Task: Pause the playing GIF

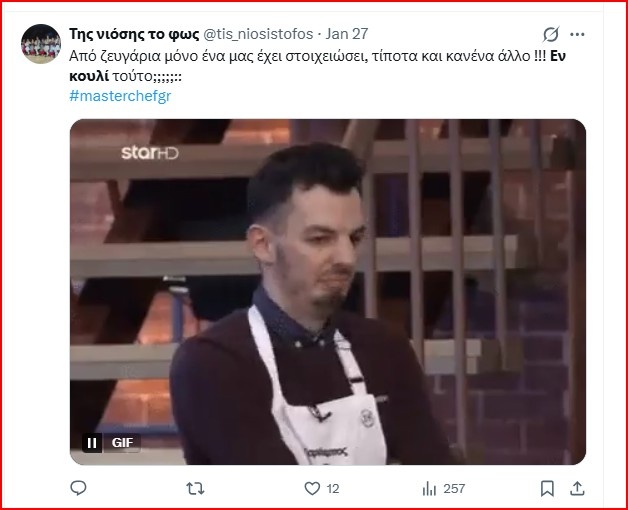Action: pos(92,443)
